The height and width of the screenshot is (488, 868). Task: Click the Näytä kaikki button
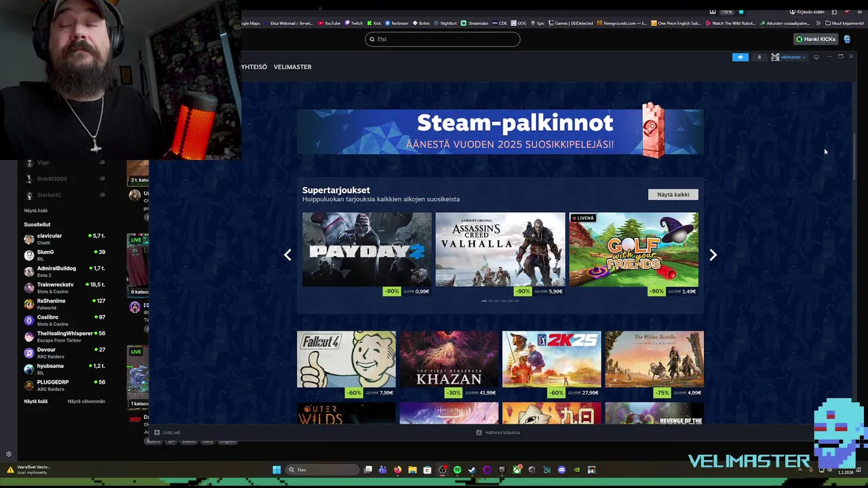pos(673,195)
